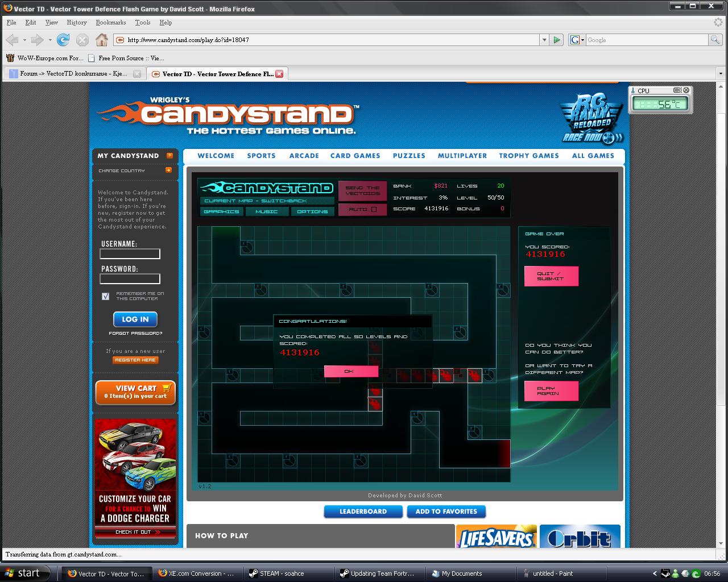Click the Forward navigation arrow
728x582 pixels.
click(x=38, y=40)
